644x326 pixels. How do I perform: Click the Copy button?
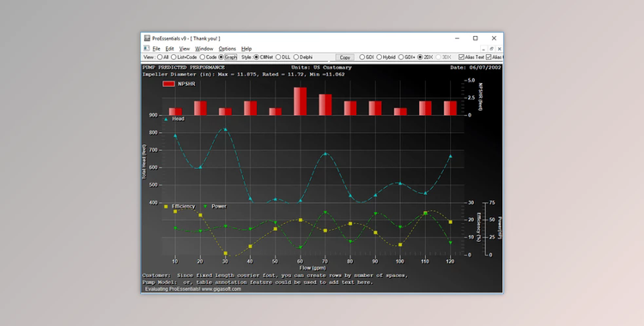coord(345,57)
